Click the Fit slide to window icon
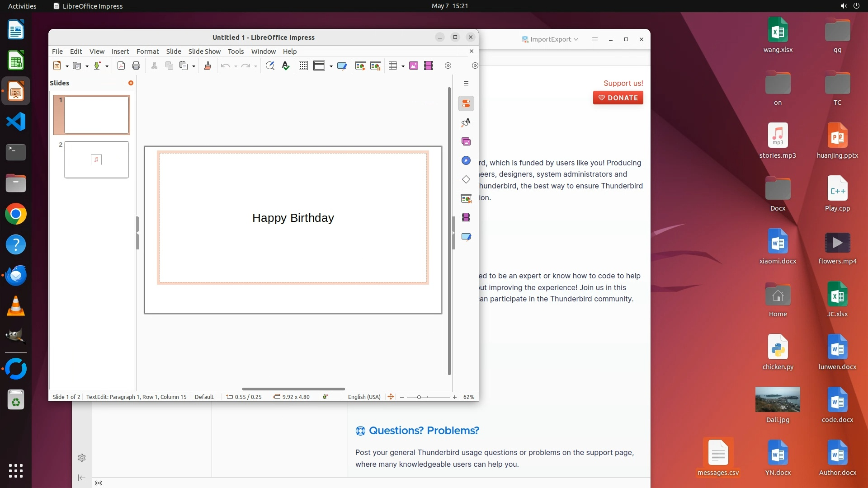This screenshot has width=868, height=488. (x=391, y=397)
